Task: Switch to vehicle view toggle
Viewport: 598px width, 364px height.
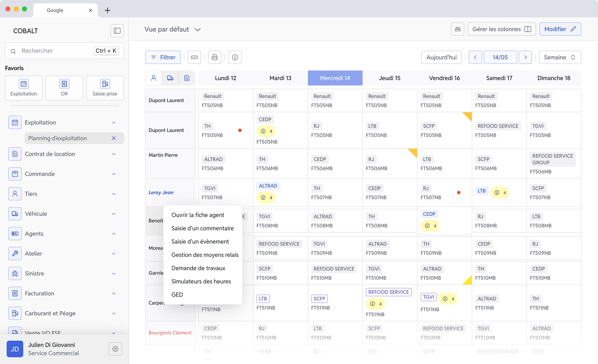Action: pos(170,78)
